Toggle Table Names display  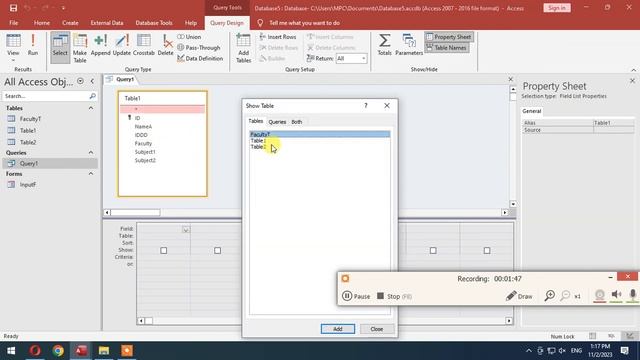pyautogui.click(x=447, y=48)
